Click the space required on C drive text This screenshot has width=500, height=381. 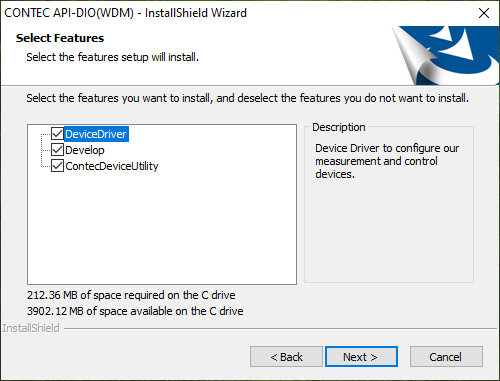click(x=131, y=295)
